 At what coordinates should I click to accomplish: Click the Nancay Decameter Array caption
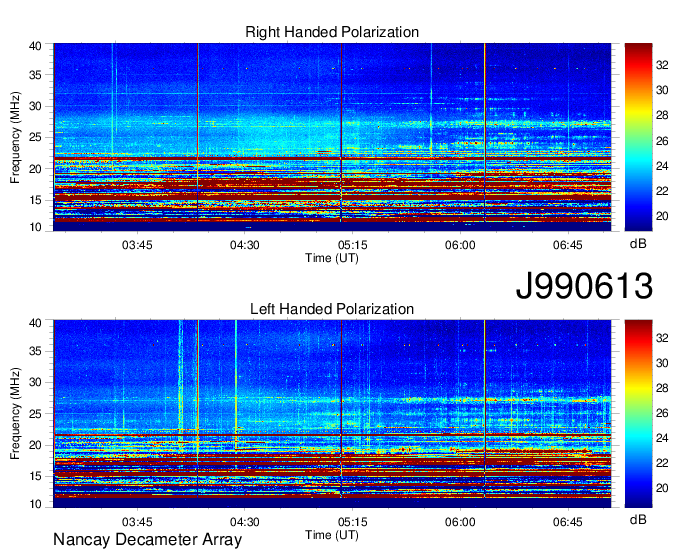(147, 540)
